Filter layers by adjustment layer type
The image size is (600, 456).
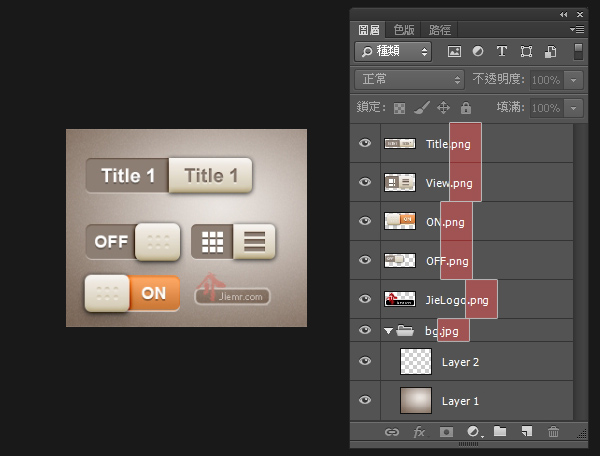coord(478,51)
